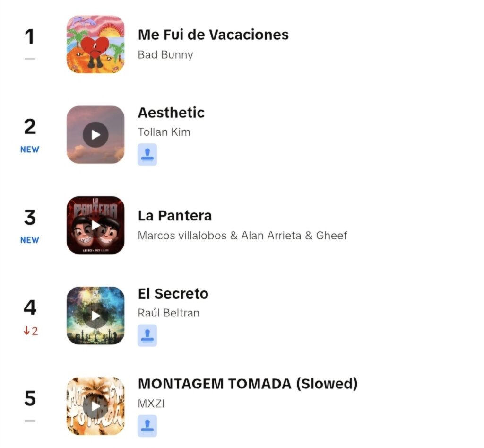484x448 pixels.
Task: Select the El Secreto song title
Action: (x=173, y=293)
